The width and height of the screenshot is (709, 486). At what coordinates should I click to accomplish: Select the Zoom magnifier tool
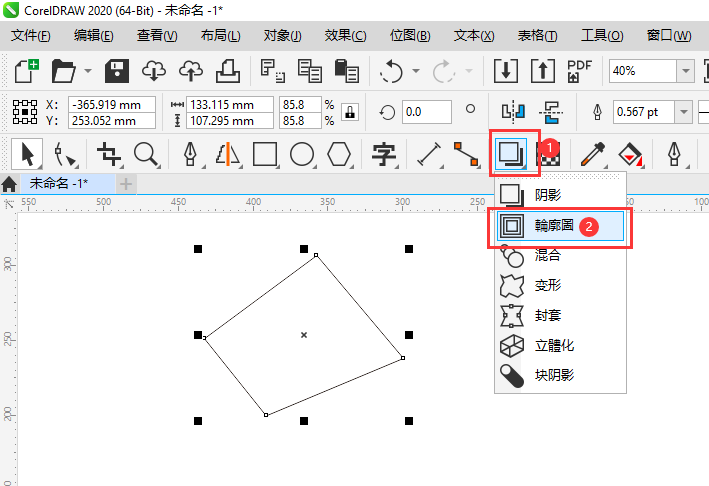click(x=147, y=155)
